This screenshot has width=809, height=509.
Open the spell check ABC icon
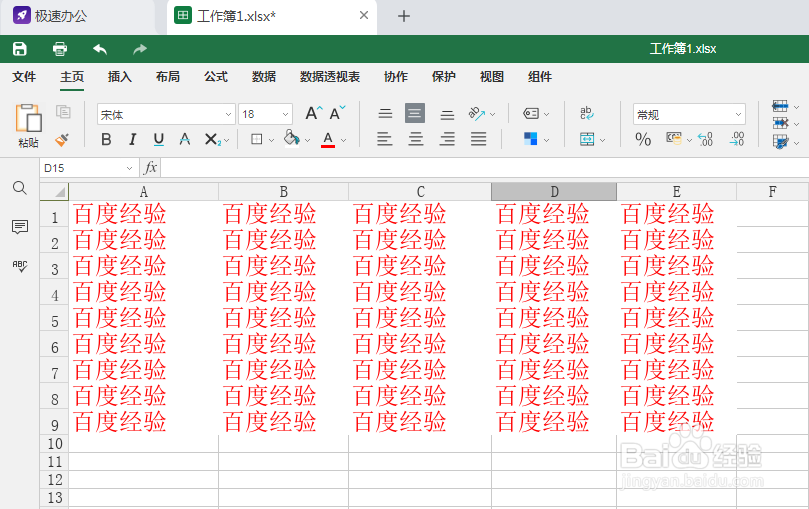point(20,266)
